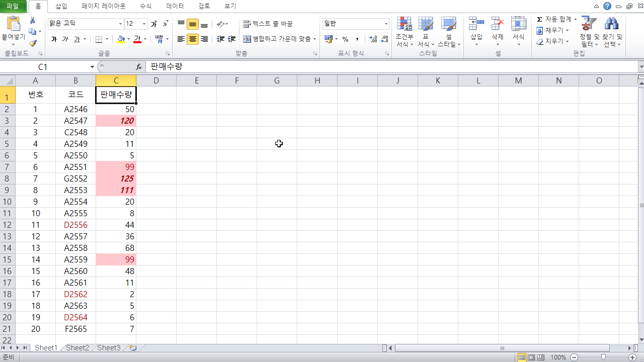
Task: Align text left
Action: pos(181,39)
